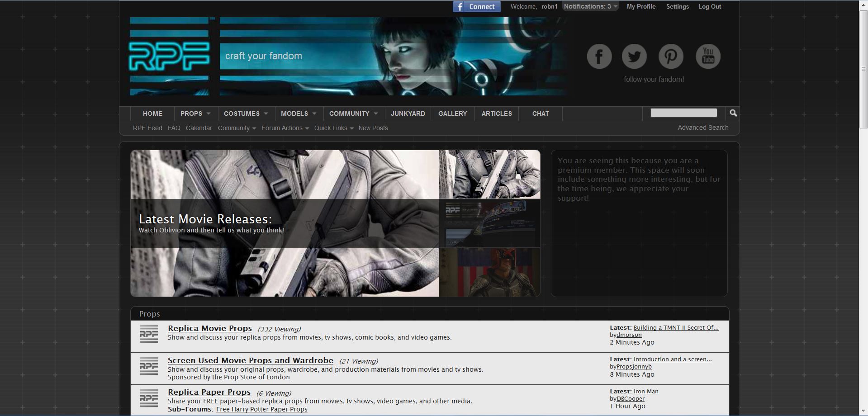Image resolution: width=868 pixels, height=416 pixels.
Task: Open the COSTUMES navigation dropdown
Action: (246, 113)
